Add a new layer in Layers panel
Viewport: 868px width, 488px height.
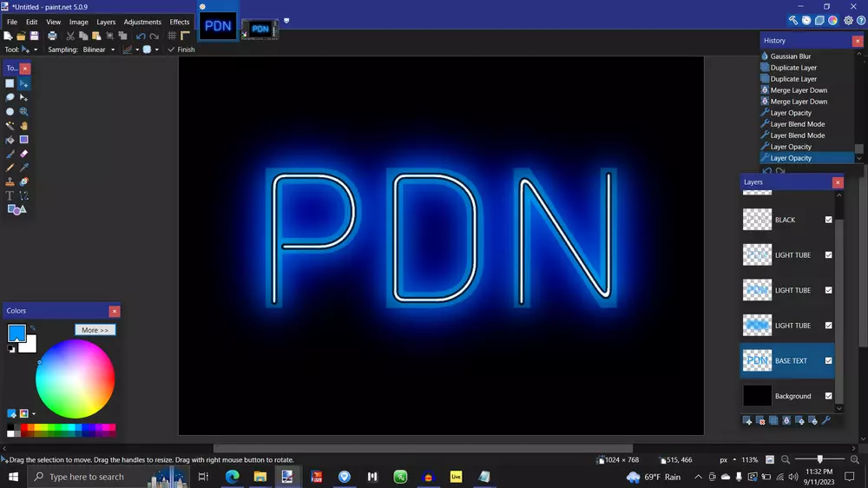pyautogui.click(x=747, y=421)
